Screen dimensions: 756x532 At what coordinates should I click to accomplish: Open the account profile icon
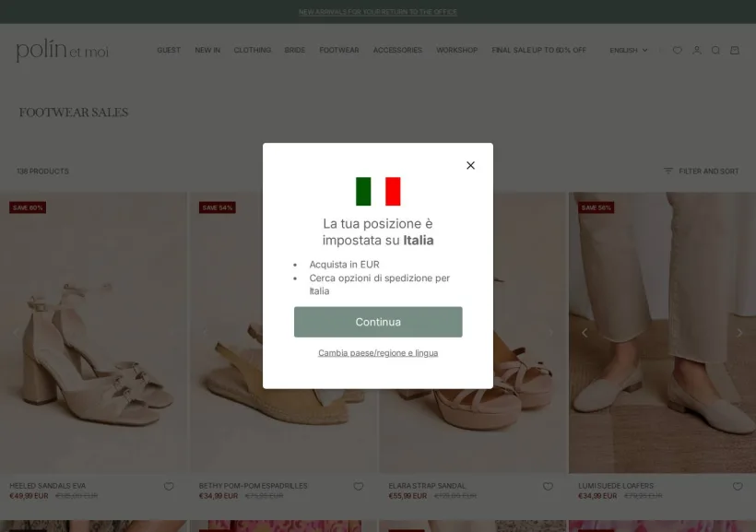(697, 50)
